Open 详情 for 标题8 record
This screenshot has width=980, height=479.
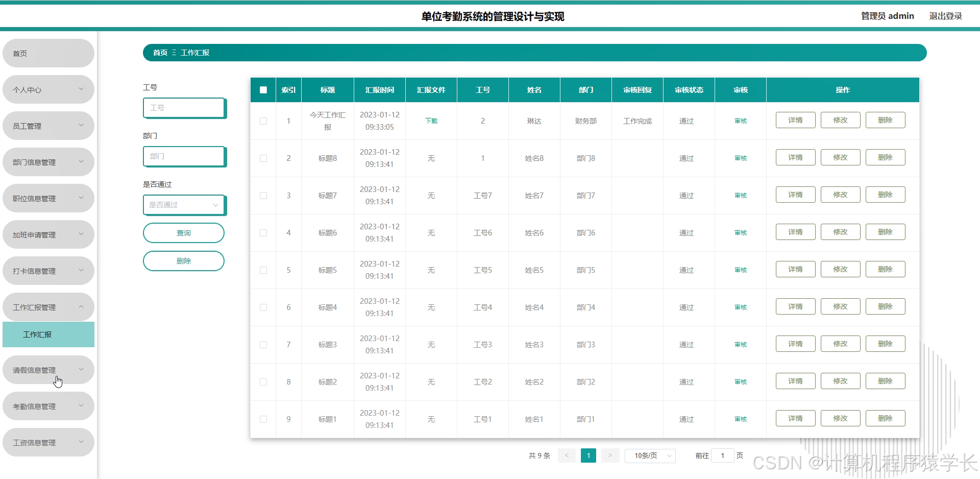pyautogui.click(x=795, y=157)
